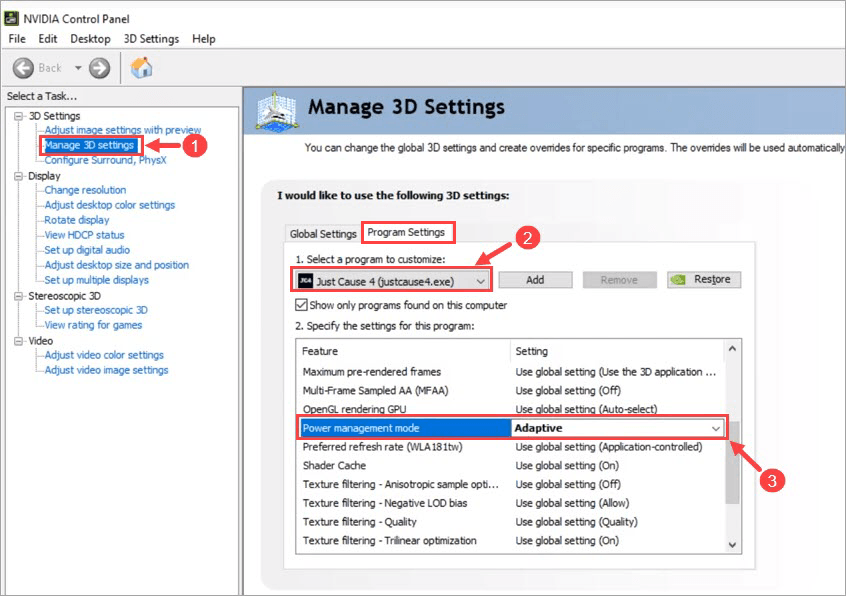Click Use global setting (Application-controlled) value
Screen dimensions: 846x596
tap(609, 447)
